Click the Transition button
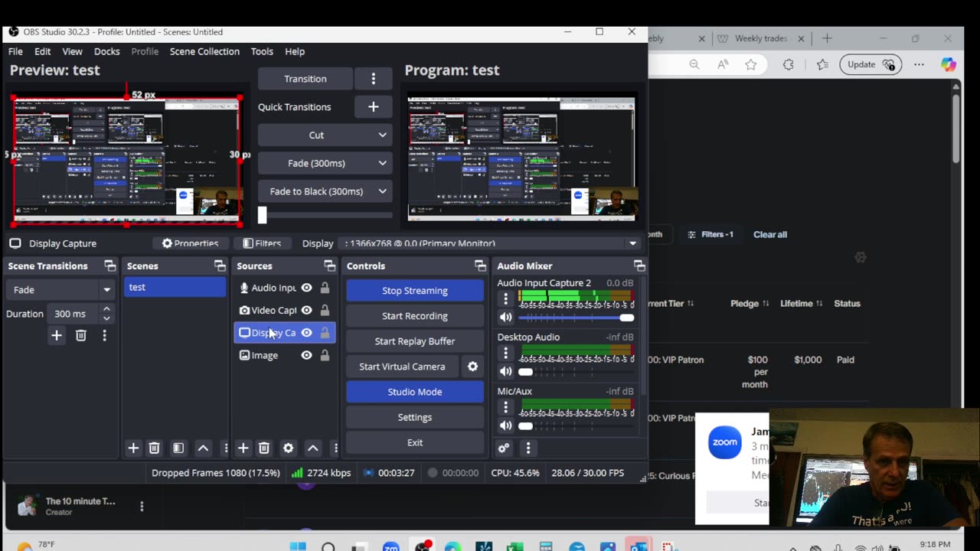 (x=305, y=79)
